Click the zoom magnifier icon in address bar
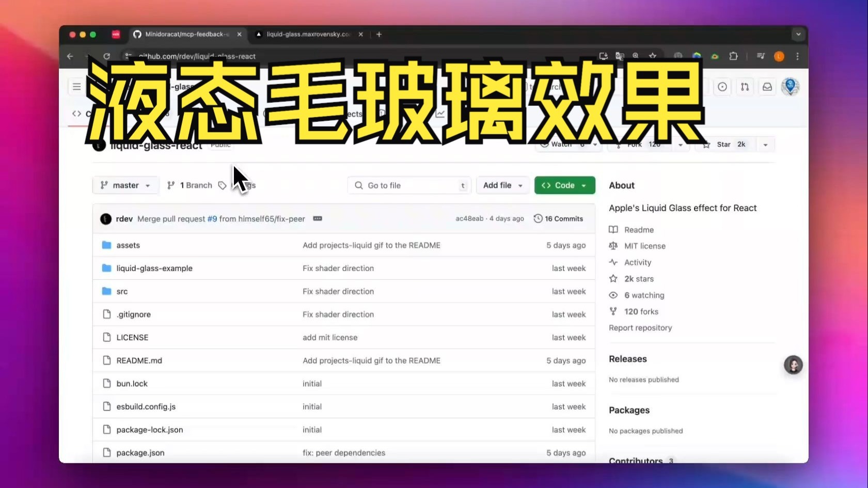This screenshot has width=868, height=488. (636, 56)
